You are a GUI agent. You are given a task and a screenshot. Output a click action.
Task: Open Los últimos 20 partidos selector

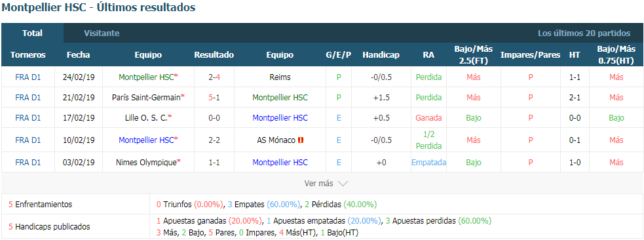tap(584, 33)
